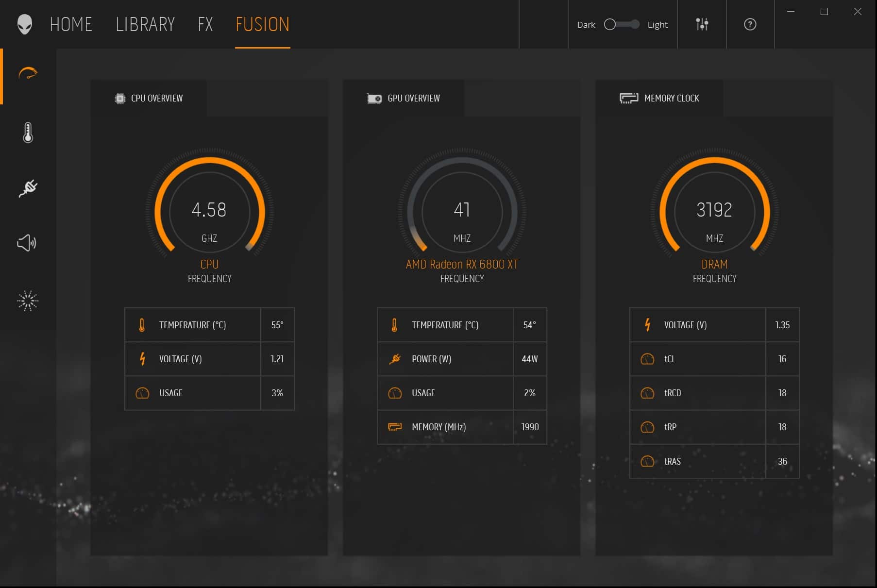This screenshot has height=588, width=877.
Task: Open settings with the sliders icon
Action: [x=702, y=24]
